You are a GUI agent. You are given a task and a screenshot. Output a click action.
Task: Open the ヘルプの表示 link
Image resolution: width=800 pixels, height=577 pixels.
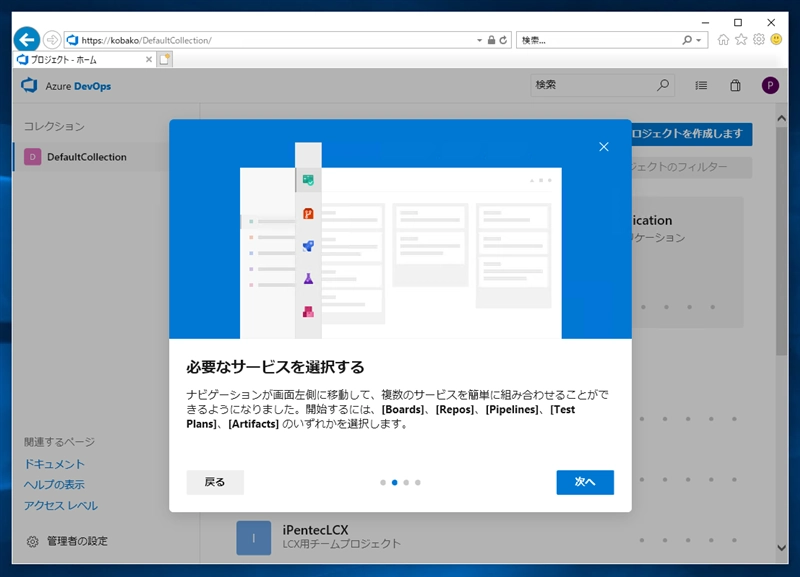tap(54, 484)
